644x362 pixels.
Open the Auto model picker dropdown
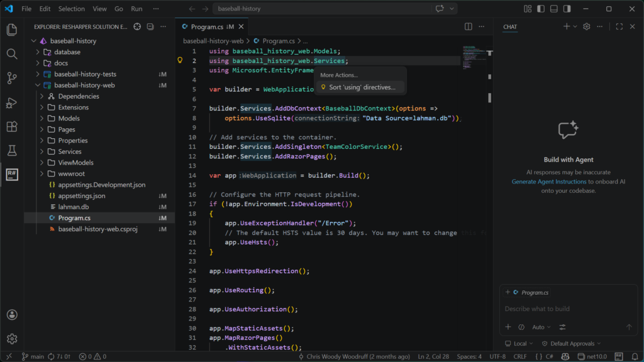coord(541,327)
